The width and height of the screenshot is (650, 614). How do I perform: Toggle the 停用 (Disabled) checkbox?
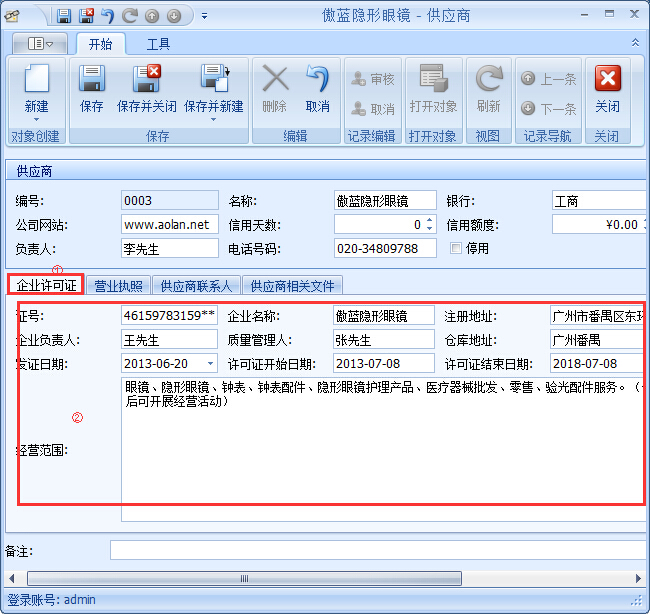point(456,248)
